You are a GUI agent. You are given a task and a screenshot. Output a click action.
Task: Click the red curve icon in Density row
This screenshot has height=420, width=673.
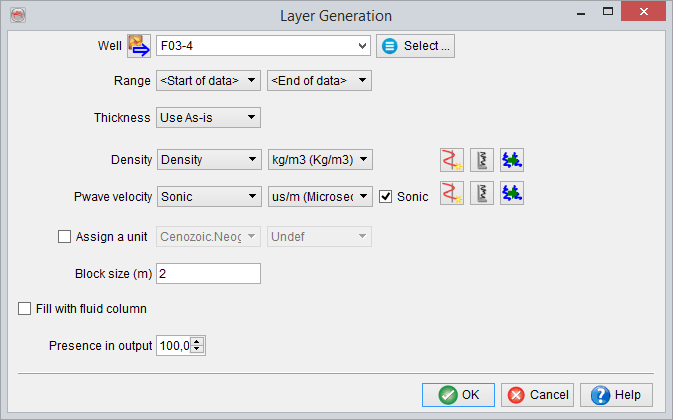(453, 160)
